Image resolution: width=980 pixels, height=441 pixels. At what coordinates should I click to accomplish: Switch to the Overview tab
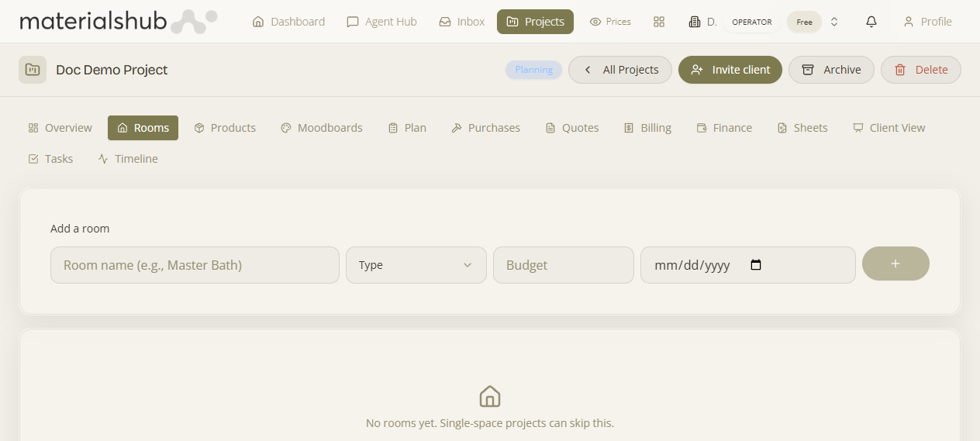click(60, 128)
